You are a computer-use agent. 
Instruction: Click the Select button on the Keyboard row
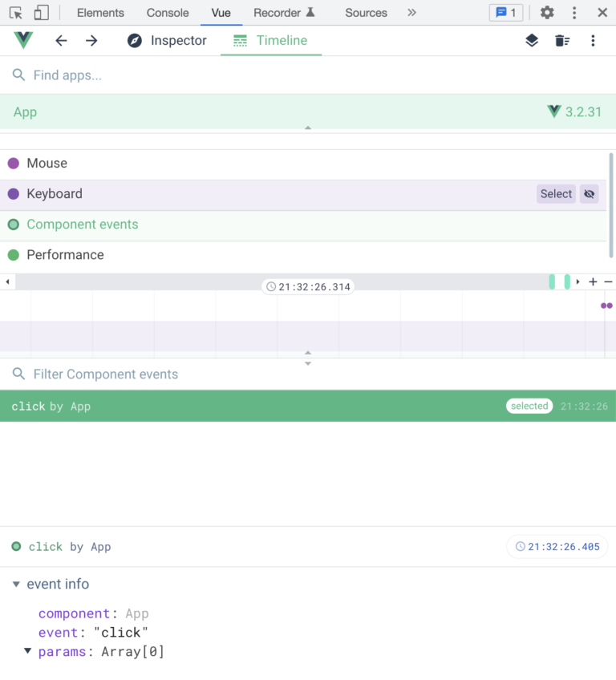[x=556, y=193]
